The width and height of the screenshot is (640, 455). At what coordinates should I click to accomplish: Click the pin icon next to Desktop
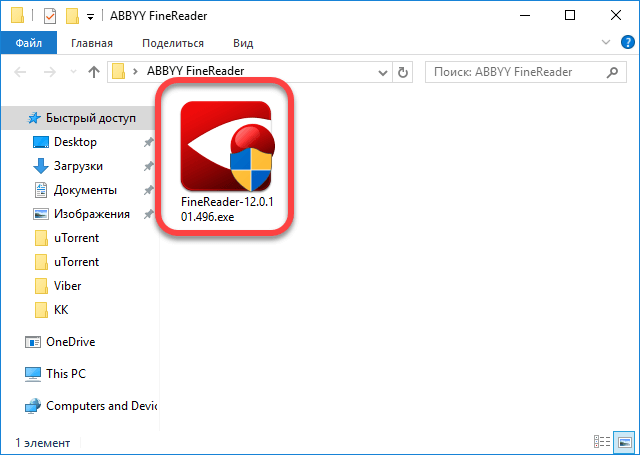[149, 142]
